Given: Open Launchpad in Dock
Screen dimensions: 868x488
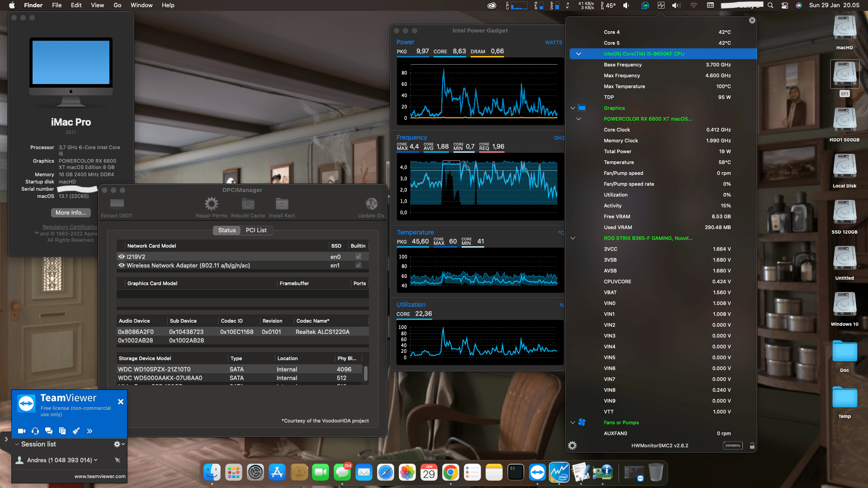Looking at the screenshot, I should coord(234,473).
